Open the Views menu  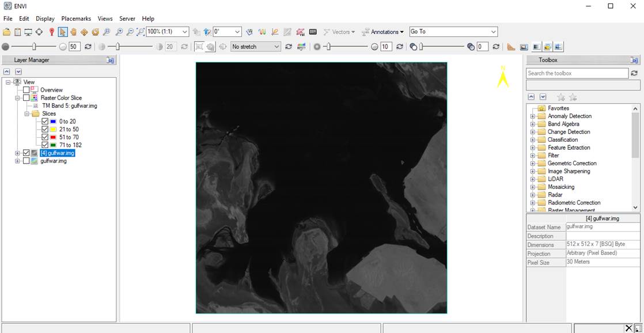coord(105,18)
